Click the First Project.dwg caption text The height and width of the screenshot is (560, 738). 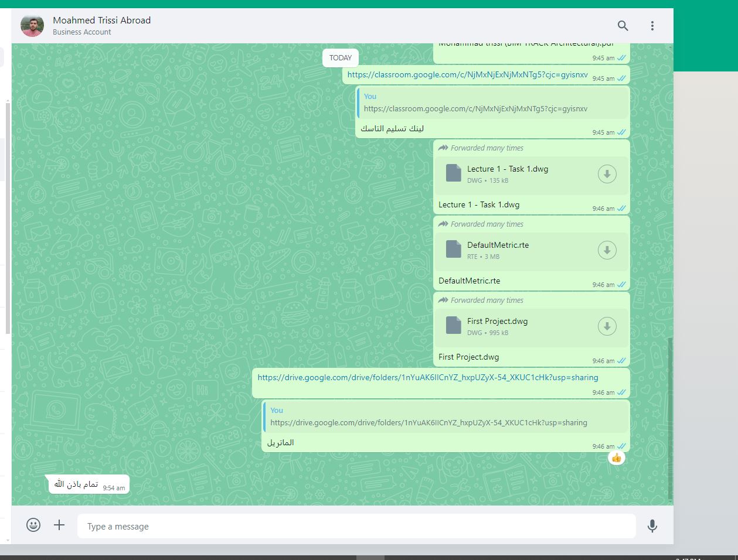coord(469,357)
